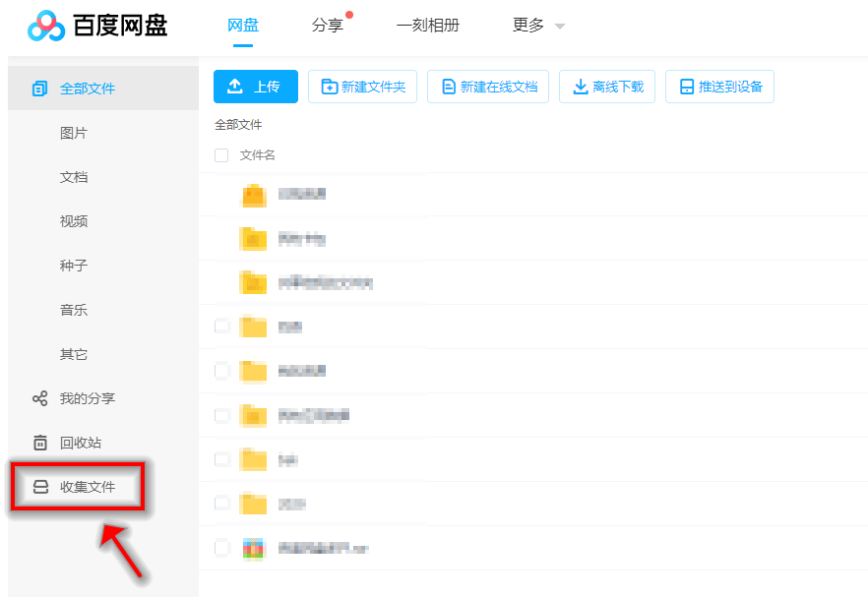Open the 视频 category in sidebar

click(74, 221)
